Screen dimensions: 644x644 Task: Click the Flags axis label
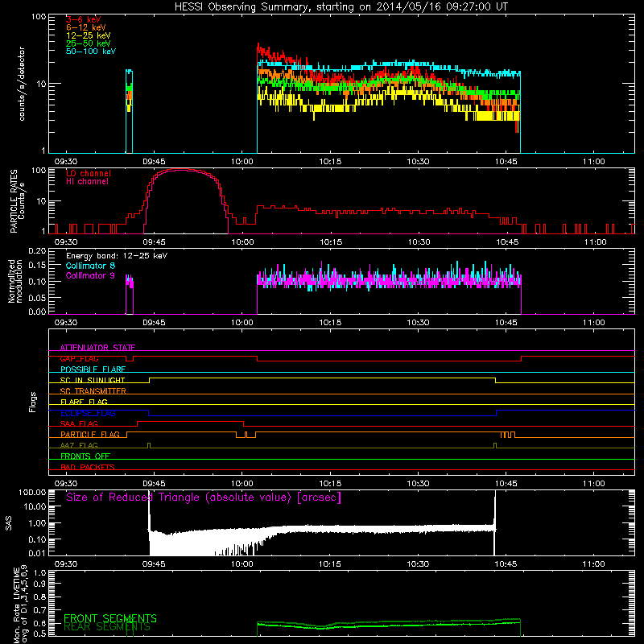[x=33, y=402]
